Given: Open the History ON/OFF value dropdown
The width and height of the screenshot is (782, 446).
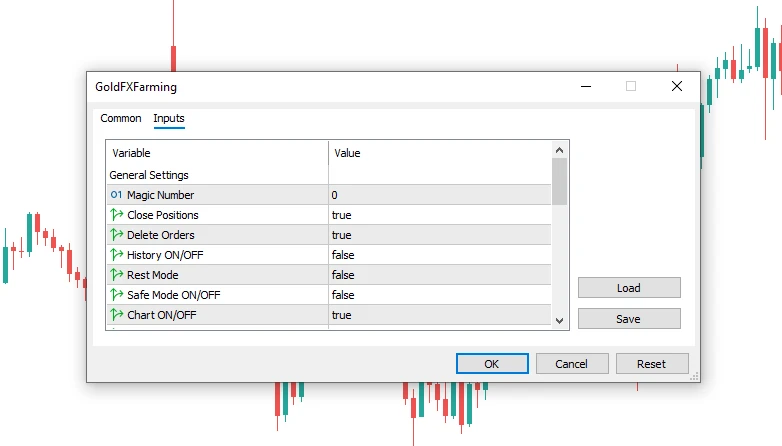Looking at the screenshot, I should coord(440,255).
